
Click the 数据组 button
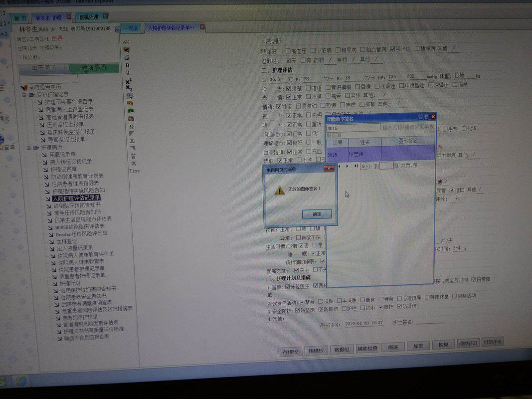(342, 350)
